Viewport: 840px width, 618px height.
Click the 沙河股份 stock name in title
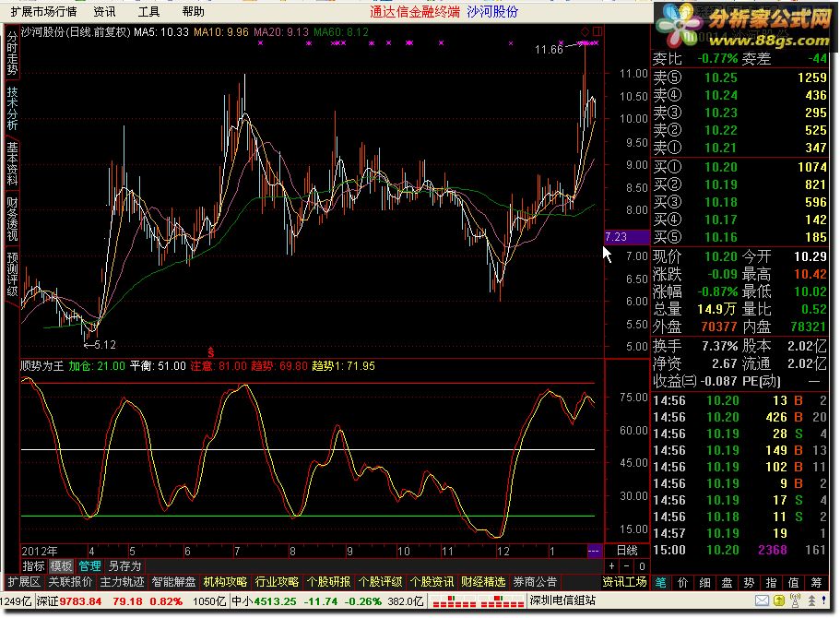click(492, 12)
